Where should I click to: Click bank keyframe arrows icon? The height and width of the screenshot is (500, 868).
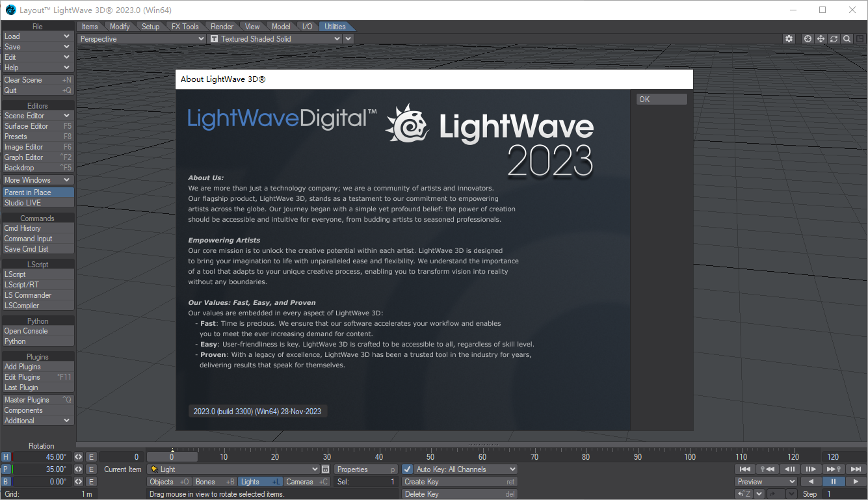79,482
